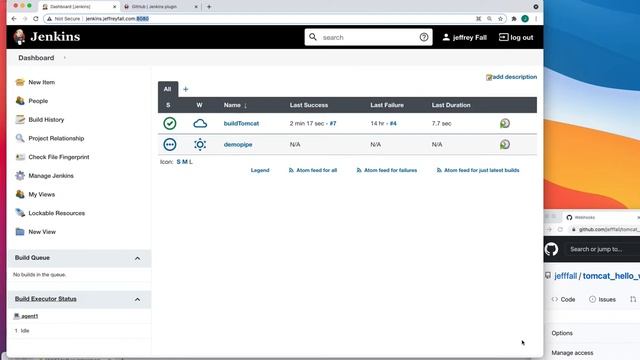Open the buildTomcat job
The height and width of the screenshot is (360, 640).
(x=241, y=123)
